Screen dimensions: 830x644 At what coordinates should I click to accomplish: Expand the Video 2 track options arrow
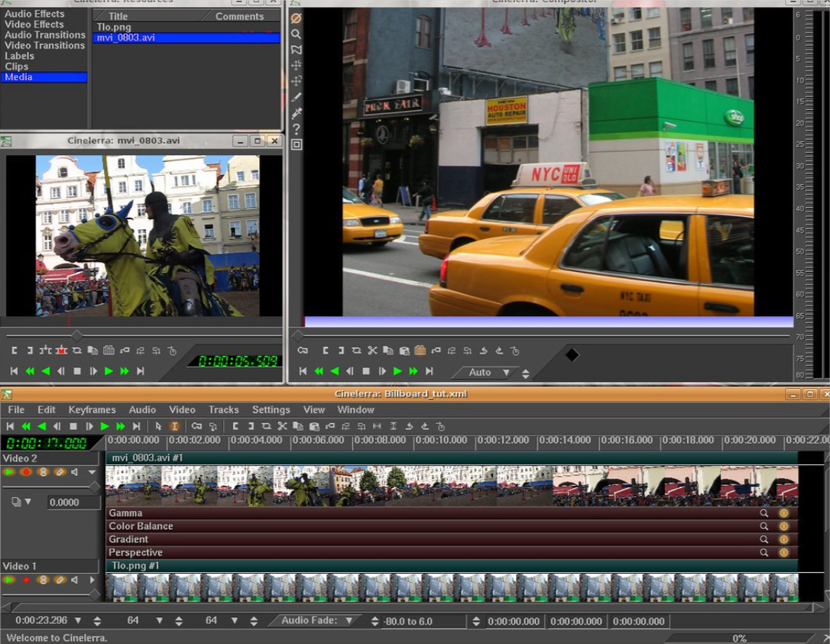click(x=91, y=472)
